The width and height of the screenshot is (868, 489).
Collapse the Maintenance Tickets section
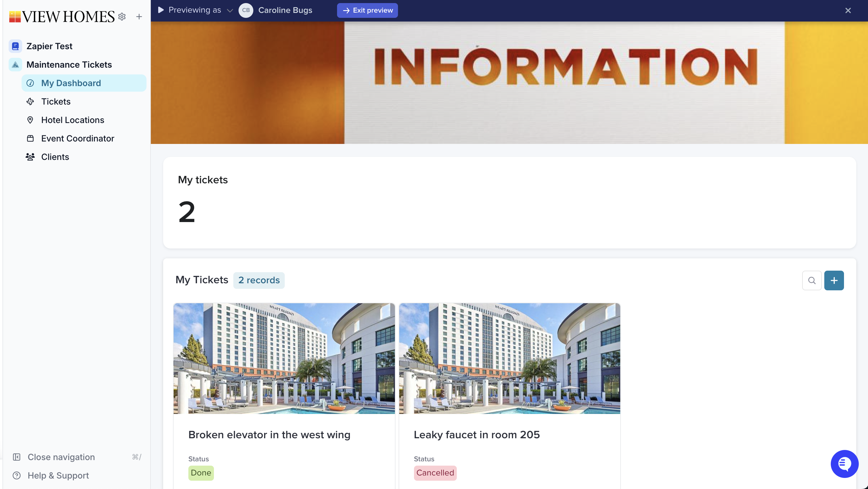(x=69, y=65)
